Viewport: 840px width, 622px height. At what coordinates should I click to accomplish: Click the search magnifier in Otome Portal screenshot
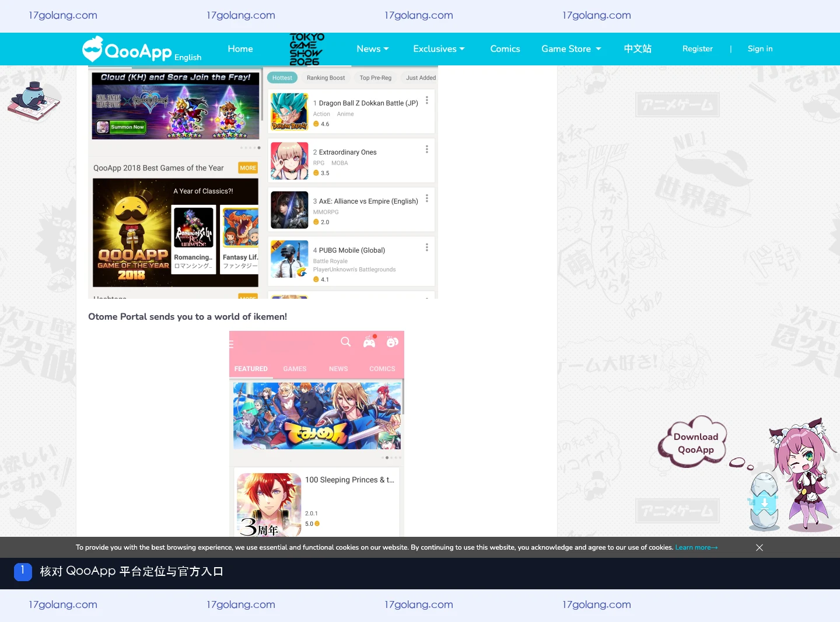tap(346, 342)
